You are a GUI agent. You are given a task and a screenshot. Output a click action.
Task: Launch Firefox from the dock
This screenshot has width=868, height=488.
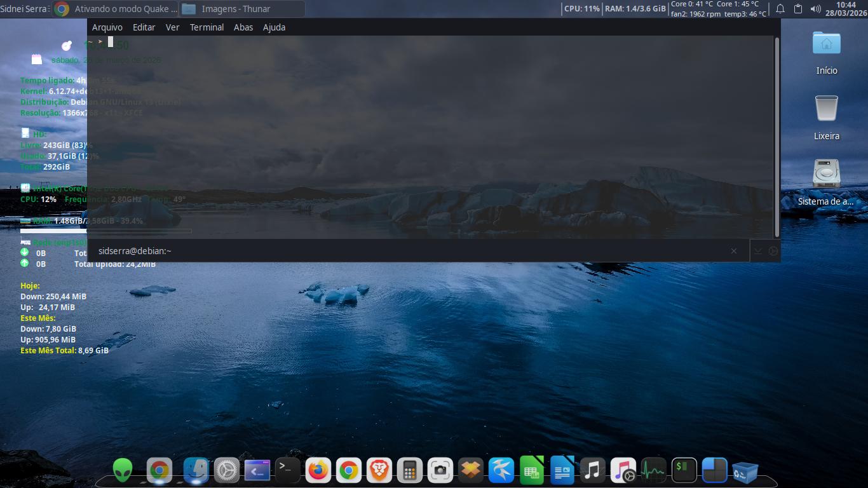coord(318,471)
